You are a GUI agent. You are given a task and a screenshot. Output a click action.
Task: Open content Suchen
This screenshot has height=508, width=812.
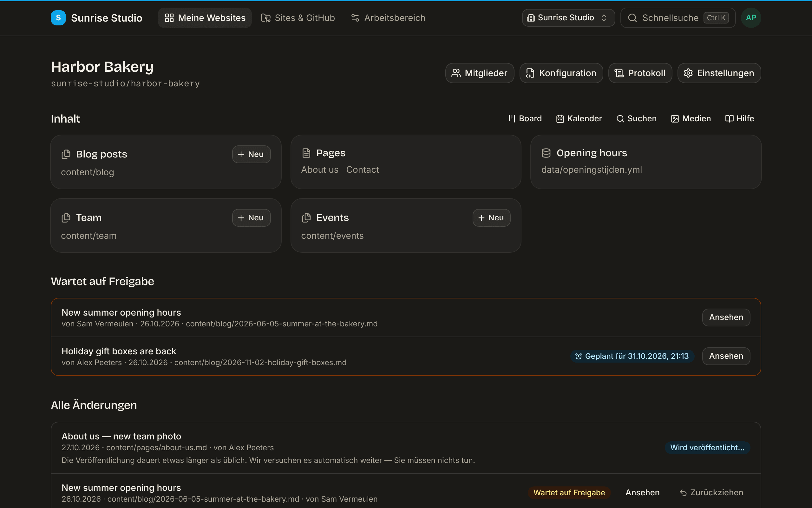pos(637,119)
